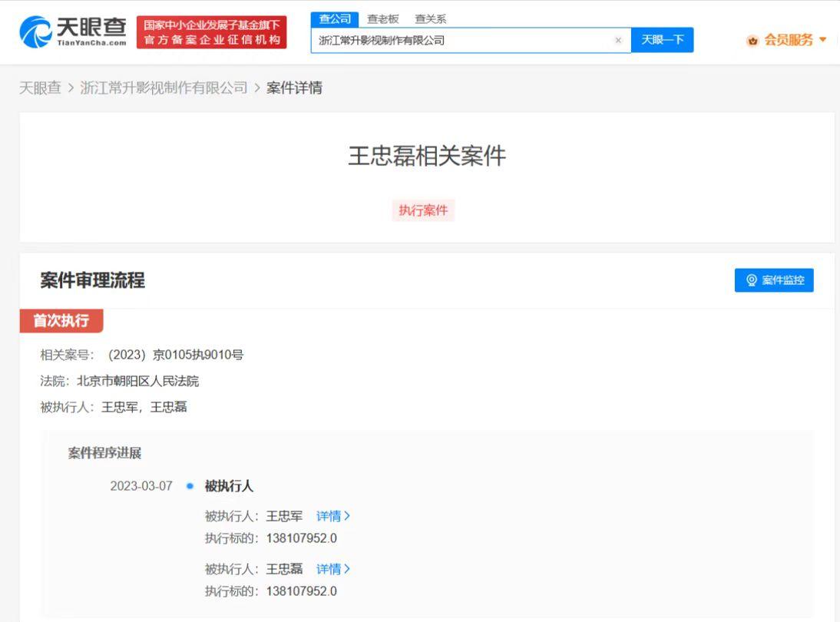This screenshot has width=840, height=622.
Task: Click the monitor icon in 案件监控
Action: click(x=752, y=280)
